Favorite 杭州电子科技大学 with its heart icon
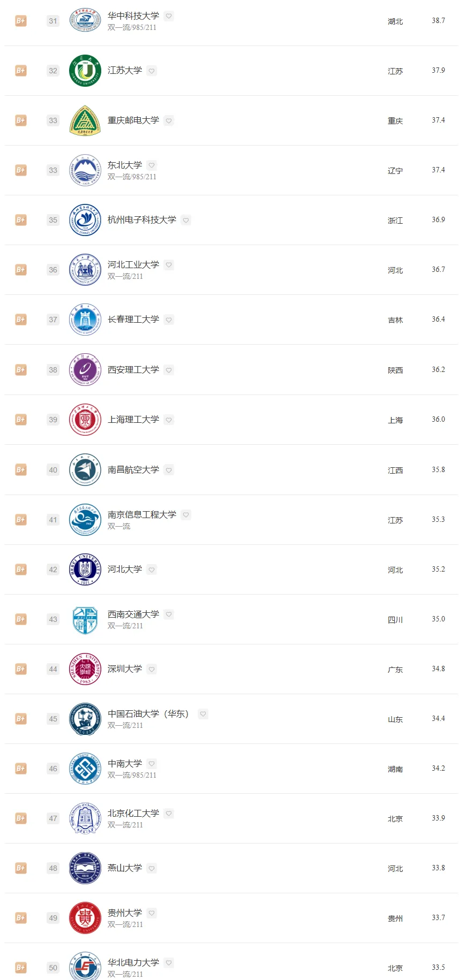The image size is (465, 980). (186, 220)
